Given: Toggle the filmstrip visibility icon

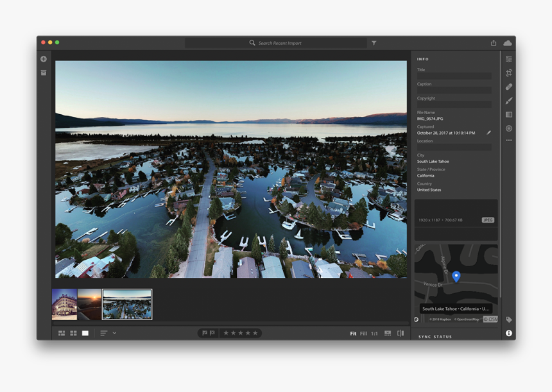Looking at the screenshot, I should 388,333.
